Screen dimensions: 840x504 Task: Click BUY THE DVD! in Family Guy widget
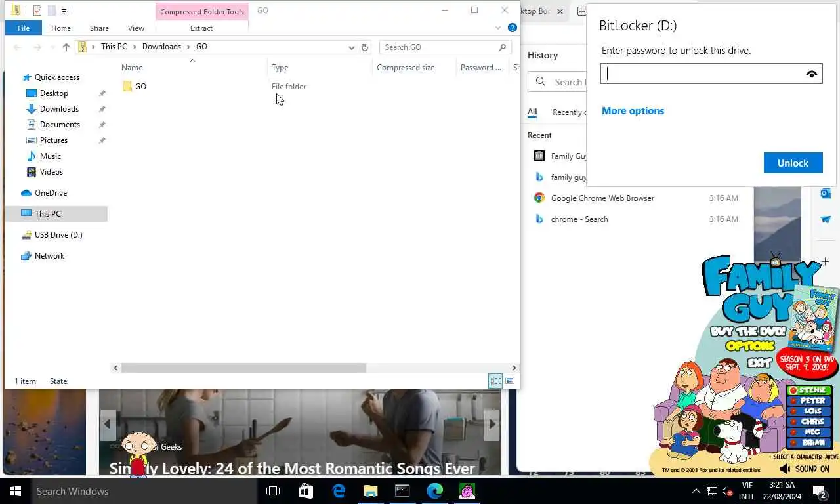coord(749,331)
